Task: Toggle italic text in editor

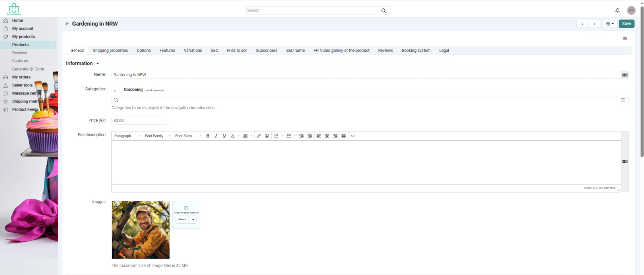Action: (x=216, y=136)
